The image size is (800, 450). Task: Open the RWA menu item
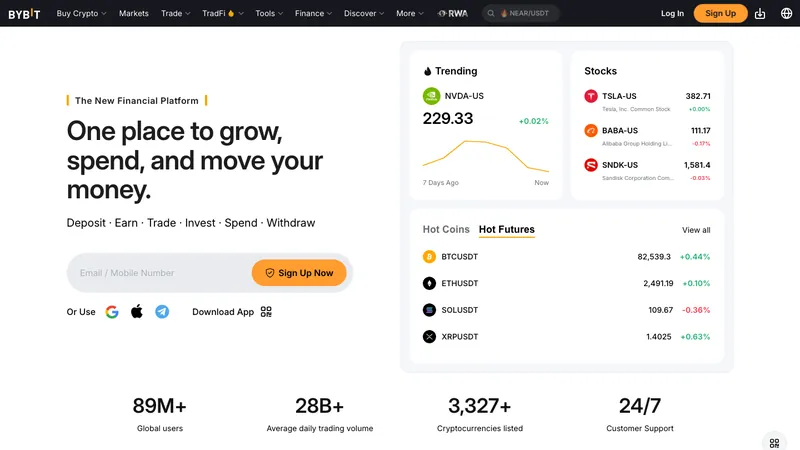[453, 14]
